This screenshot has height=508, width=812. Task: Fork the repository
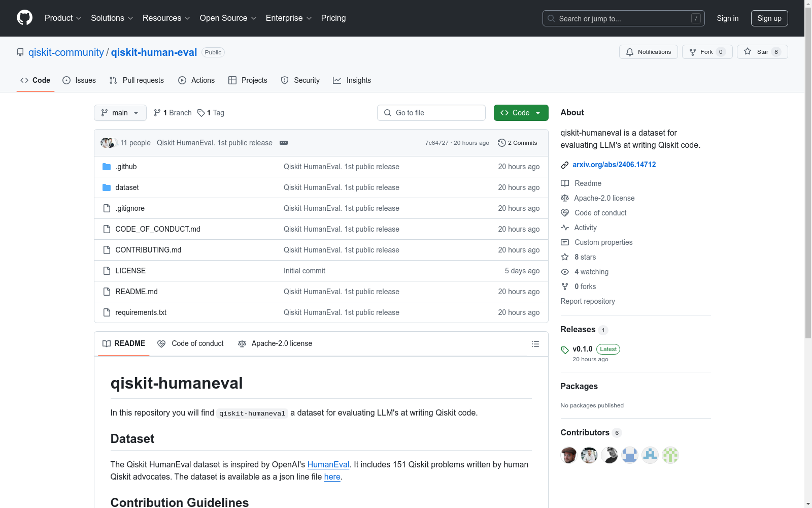707,52
